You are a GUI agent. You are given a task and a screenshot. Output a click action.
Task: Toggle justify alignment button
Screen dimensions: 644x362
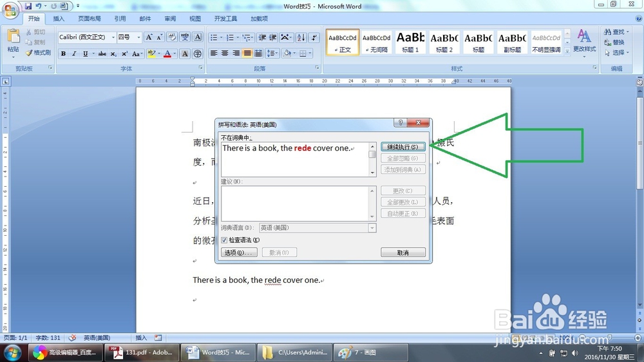click(247, 53)
